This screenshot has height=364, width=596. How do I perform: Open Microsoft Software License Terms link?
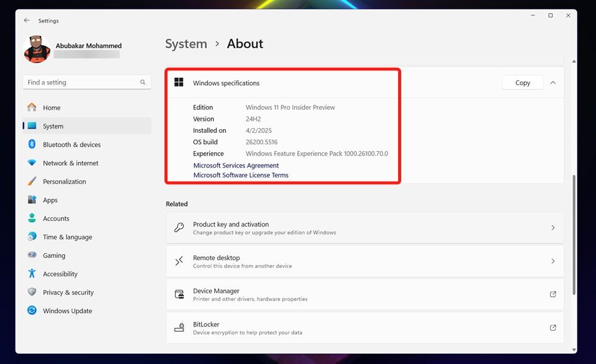coord(241,175)
